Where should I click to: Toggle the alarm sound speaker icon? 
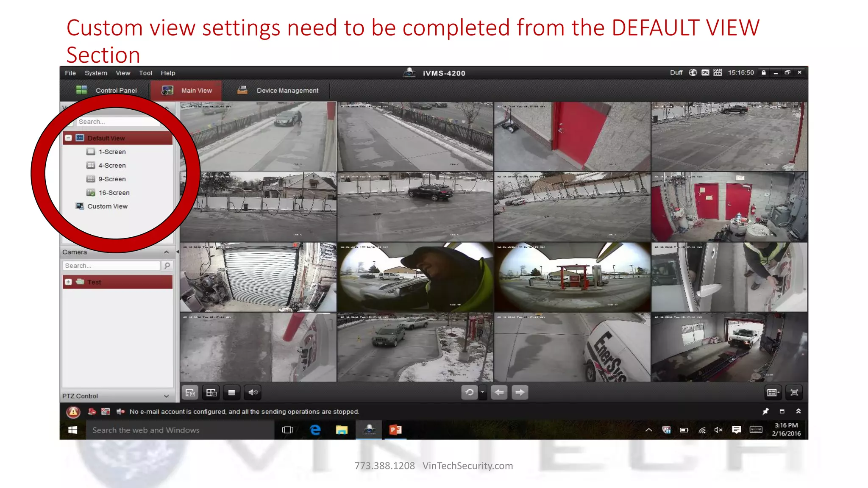pos(120,411)
